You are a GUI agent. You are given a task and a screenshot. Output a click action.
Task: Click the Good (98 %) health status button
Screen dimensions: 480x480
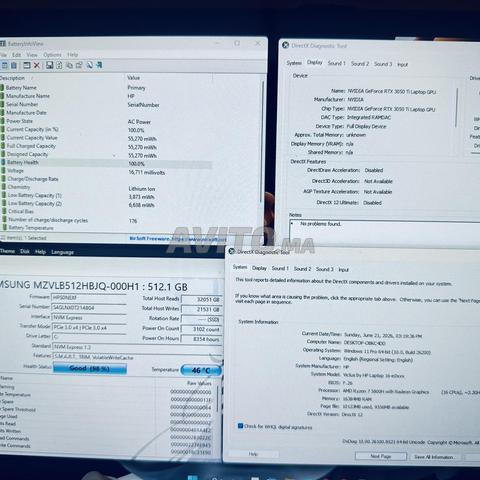coord(90,368)
